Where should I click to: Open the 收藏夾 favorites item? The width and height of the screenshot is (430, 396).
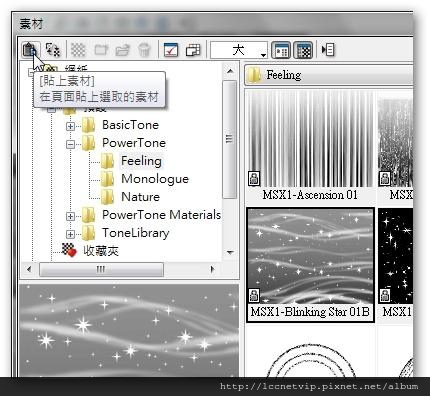pyautogui.click(x=101, y=251)
